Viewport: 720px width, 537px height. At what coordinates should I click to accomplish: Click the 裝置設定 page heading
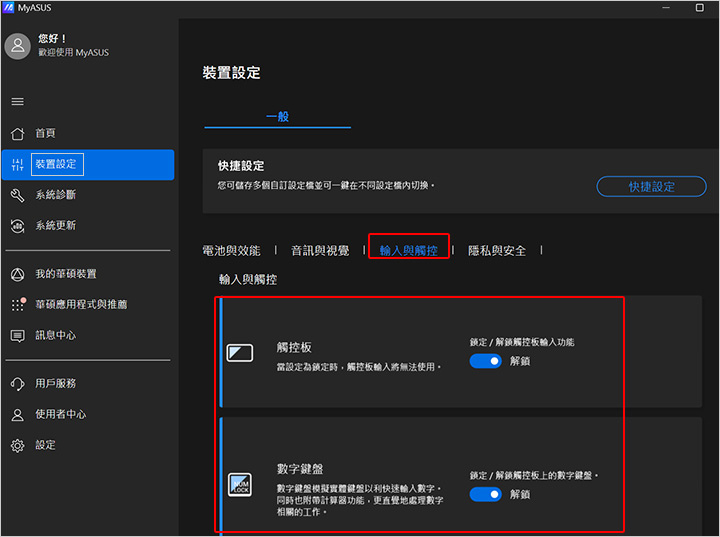tap(231, 73)
